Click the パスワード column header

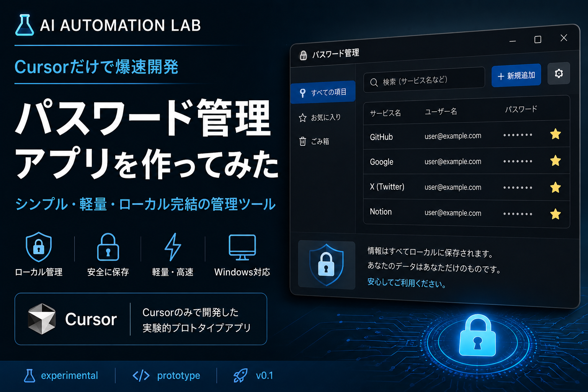click(x=521, y=109)
